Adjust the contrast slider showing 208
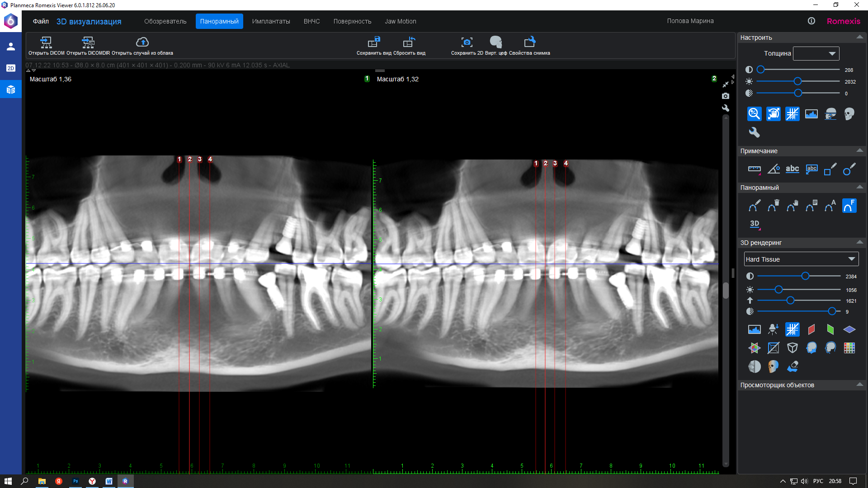Viewport: 868px width, 488px height. (x=760, y=70)
